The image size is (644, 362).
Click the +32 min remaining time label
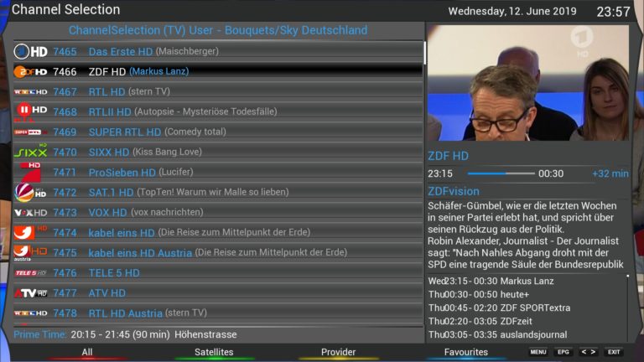coord(610,173)
